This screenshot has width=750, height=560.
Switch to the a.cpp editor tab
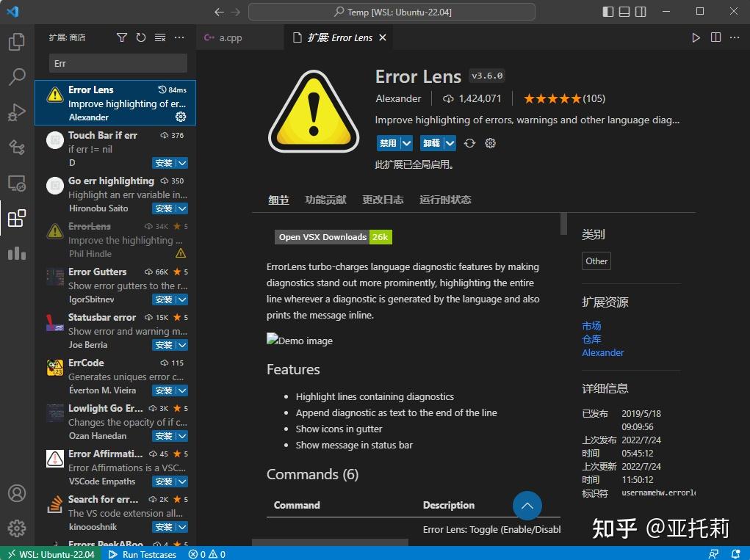tap(232, 37)
